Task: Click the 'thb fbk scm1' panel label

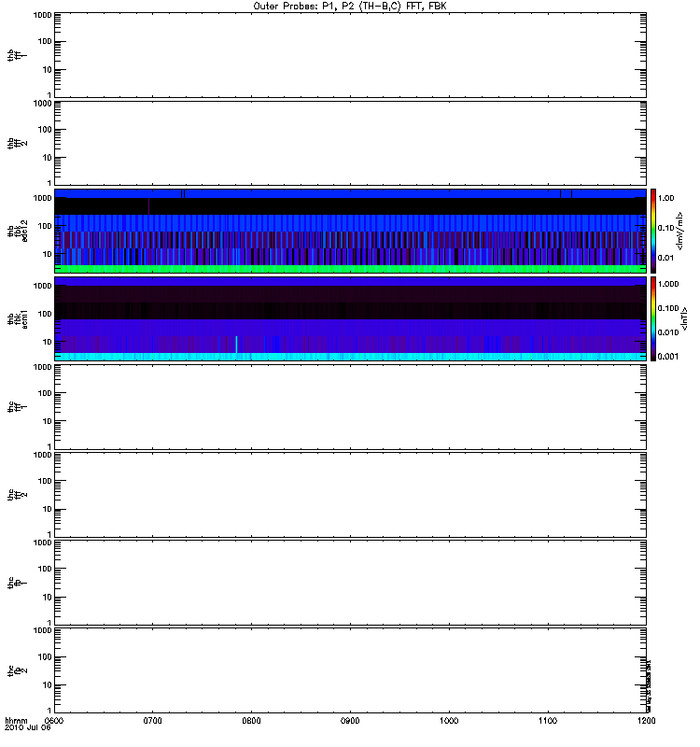Action: [18, 319]
